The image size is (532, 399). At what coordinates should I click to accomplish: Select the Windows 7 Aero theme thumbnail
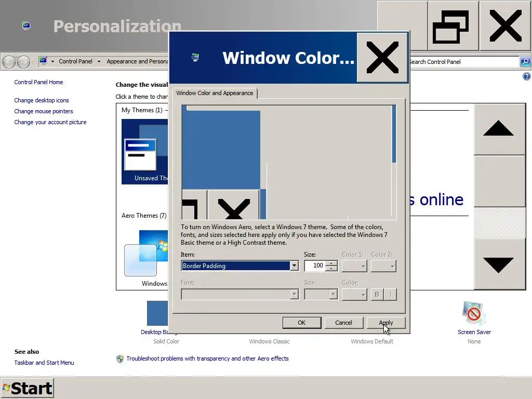[146, 253]
